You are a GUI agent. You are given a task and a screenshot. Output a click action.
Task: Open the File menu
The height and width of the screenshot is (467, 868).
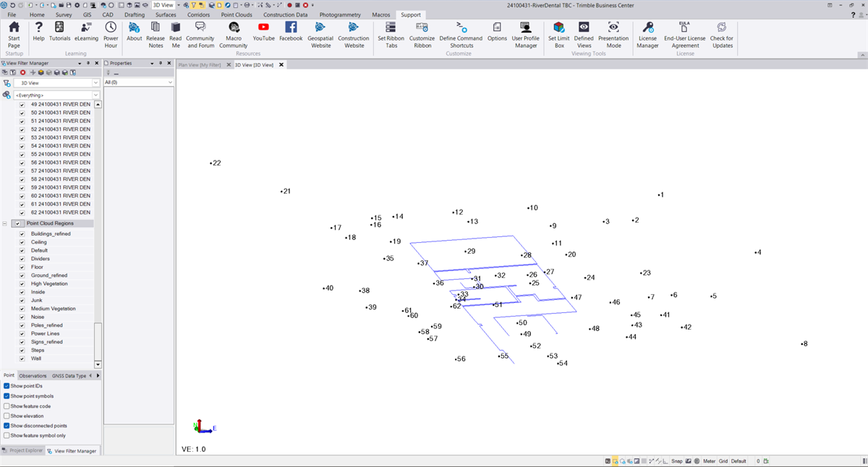[12, 14]
